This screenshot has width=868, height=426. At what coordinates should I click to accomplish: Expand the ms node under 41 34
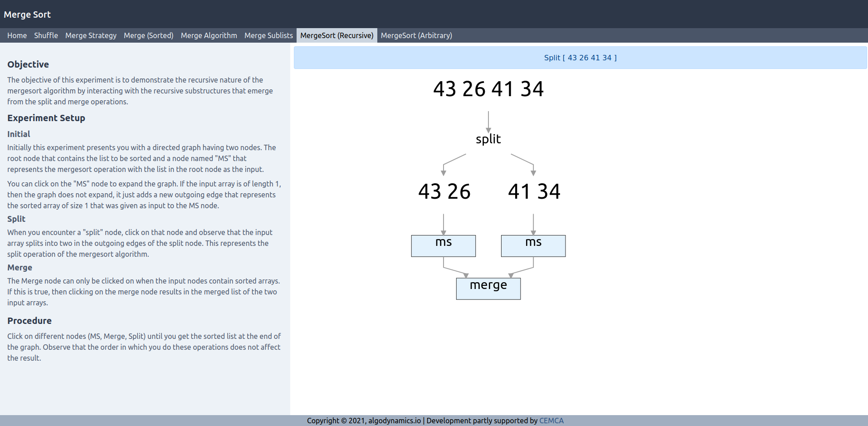pyautogui.click(x=533, y=245)
